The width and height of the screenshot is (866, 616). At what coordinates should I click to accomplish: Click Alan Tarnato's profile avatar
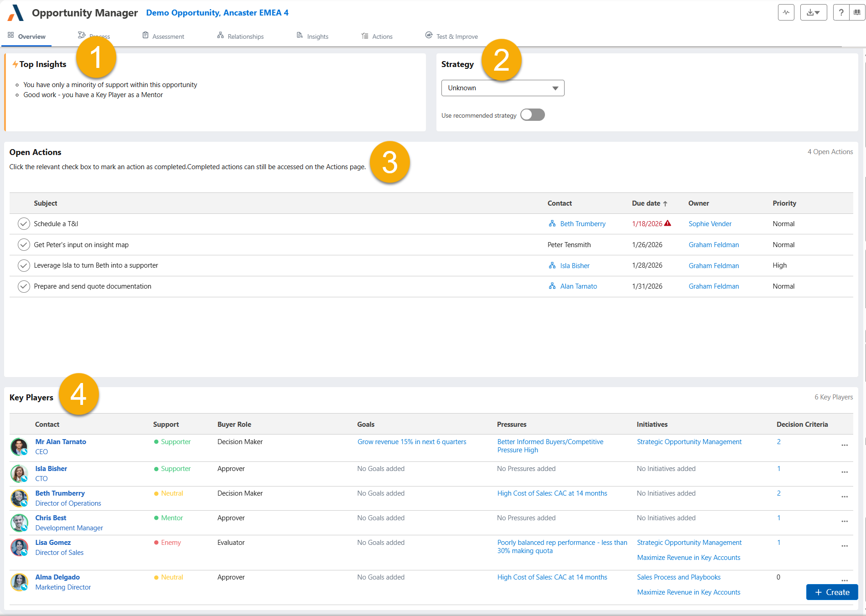click(x=19, y=446)
